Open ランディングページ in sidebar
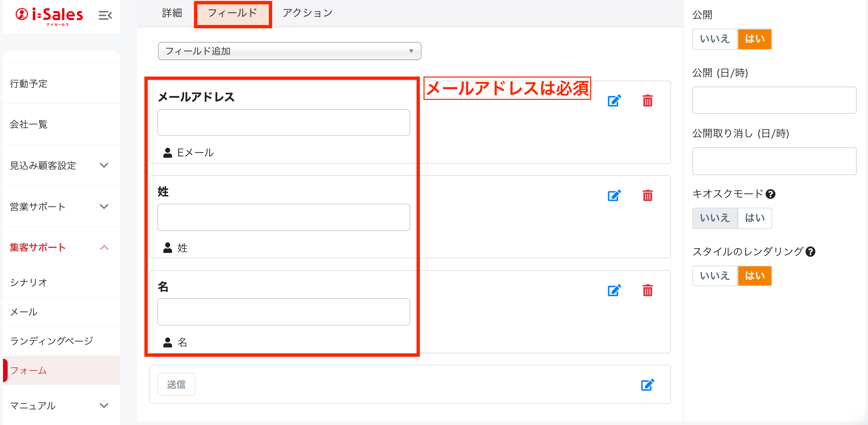 52,341
